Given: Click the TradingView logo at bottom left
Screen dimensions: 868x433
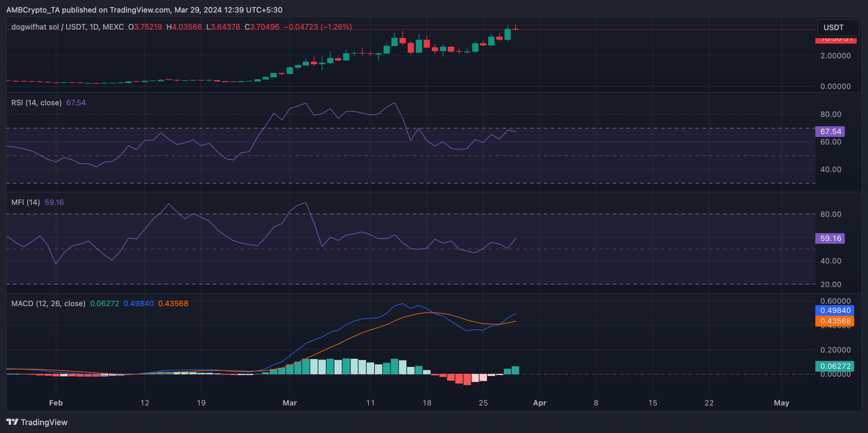Looking at the screenshot, I should pyautogui.click(x=37, y=422).
